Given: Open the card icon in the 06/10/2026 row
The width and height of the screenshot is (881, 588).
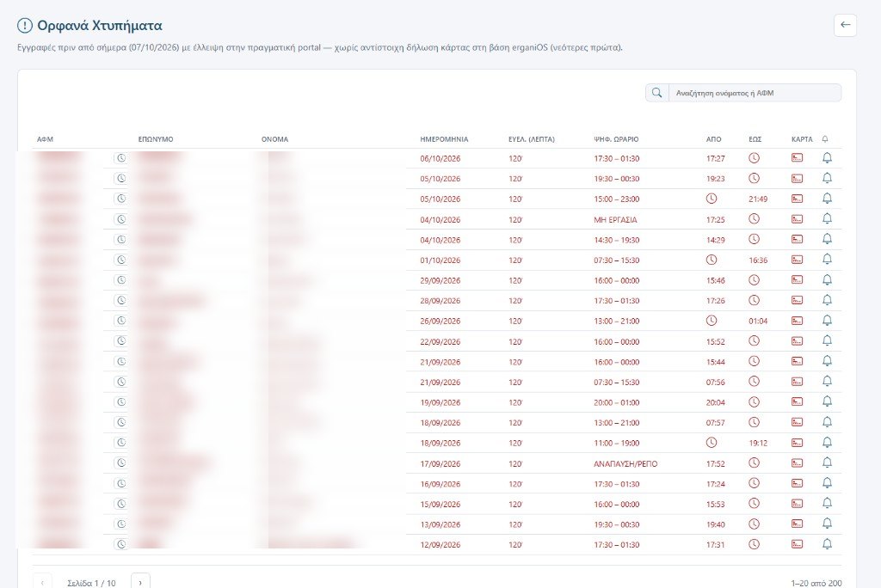Looking at the screenshot, I should point(797,158).
